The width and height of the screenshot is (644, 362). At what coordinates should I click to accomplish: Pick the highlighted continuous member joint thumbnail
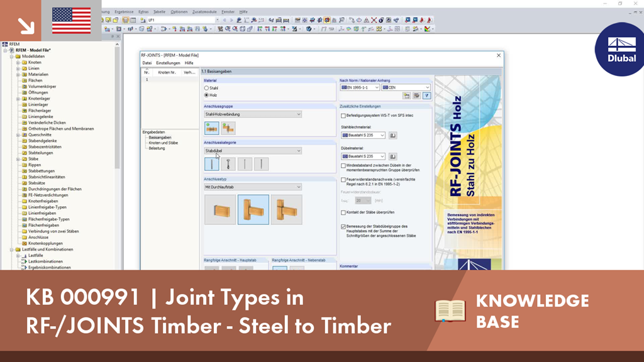pos(253,210)
